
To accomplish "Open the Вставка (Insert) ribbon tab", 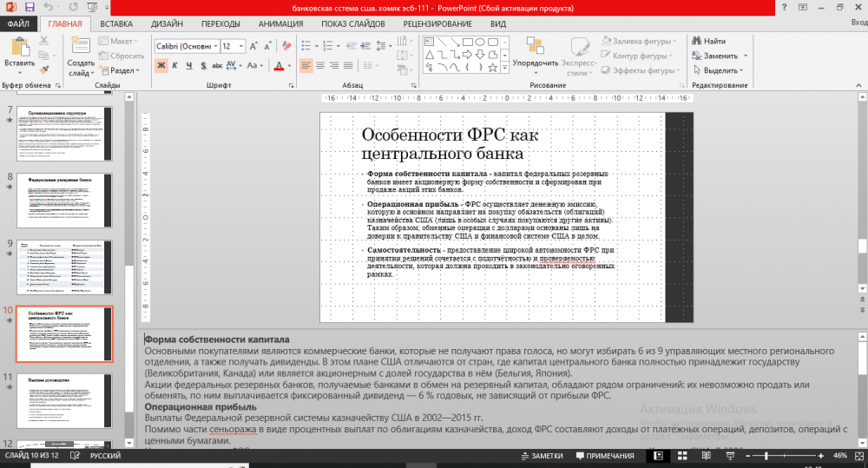I will 116,23.
